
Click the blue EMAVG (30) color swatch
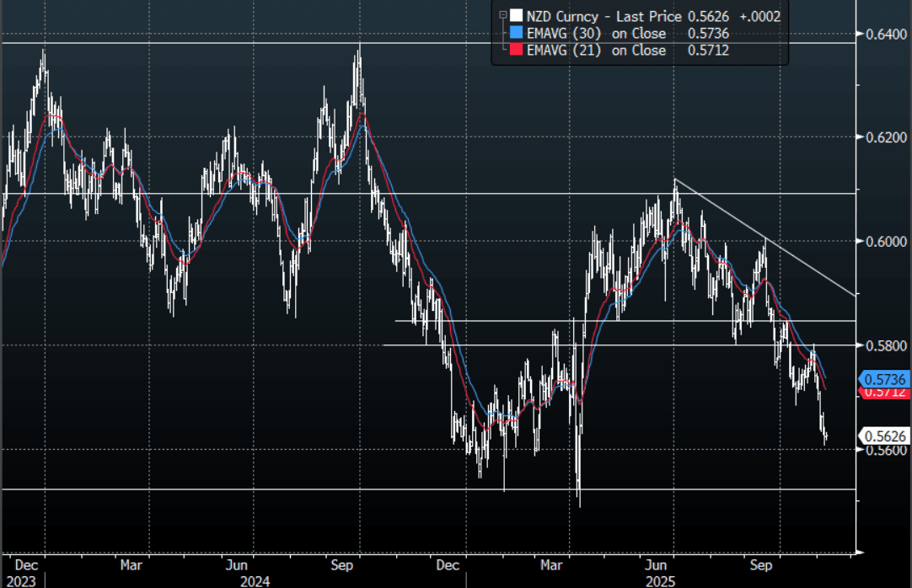click(515, 33)
